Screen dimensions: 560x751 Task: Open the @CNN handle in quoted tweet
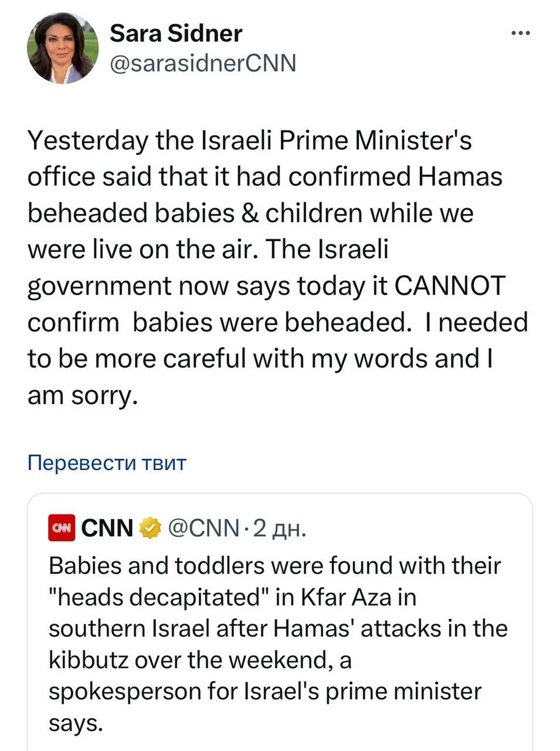pos(203,528)
